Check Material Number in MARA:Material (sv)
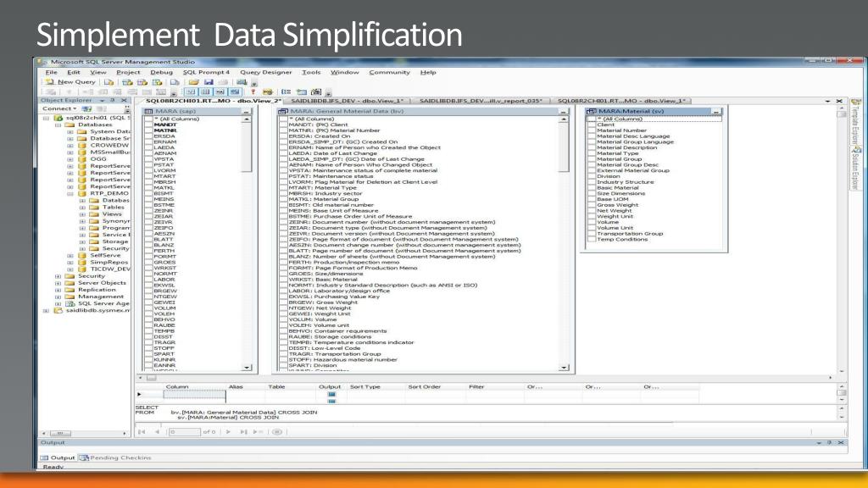The image size is (868, 488). [591, 130]
